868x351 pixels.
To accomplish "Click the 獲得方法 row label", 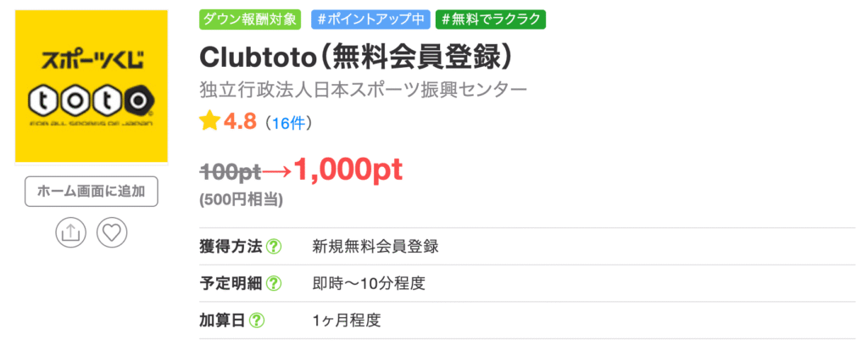I will point(231,247).
